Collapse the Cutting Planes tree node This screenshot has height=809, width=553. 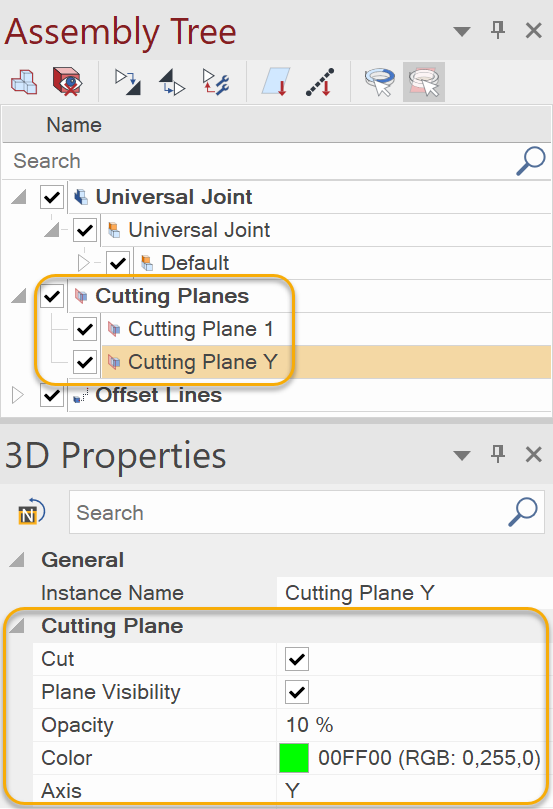click(x=19, y=296)
